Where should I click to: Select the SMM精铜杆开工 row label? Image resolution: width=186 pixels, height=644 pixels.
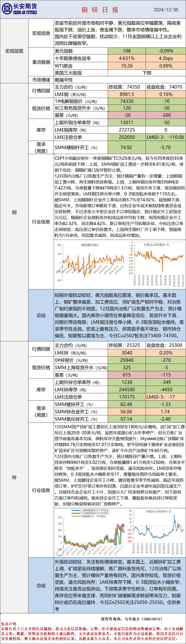click(x=76, y=147)
